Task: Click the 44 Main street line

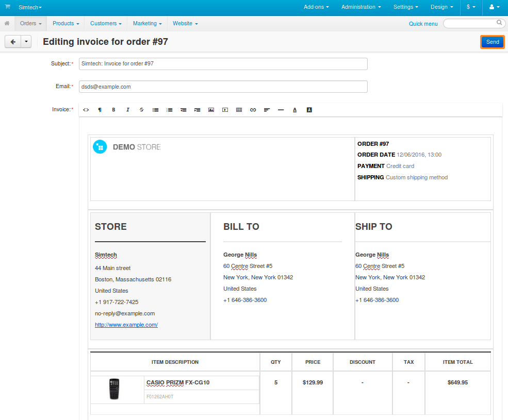Action: (x=113, y=268)
